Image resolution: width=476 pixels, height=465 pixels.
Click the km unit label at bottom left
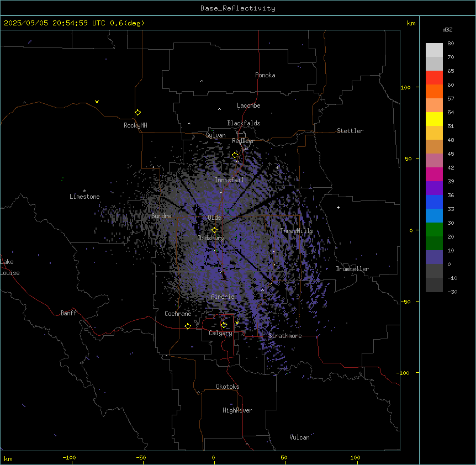(8, 458)
